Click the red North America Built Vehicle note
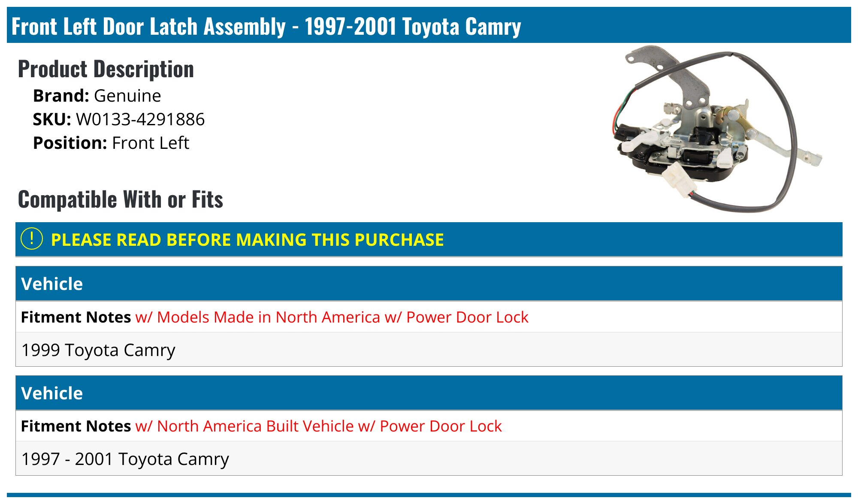Image resolution: width=858 pixels, height=504 pixels. (319, 426)
